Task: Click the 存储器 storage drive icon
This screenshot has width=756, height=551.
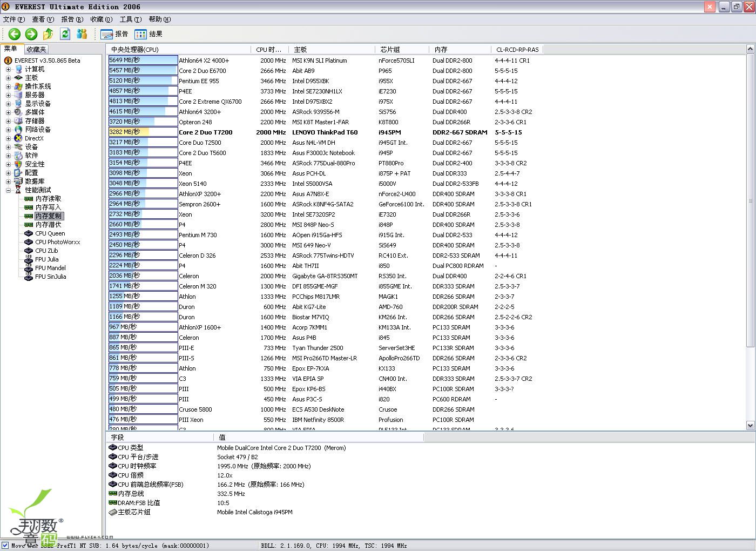Action: point(18,121)
